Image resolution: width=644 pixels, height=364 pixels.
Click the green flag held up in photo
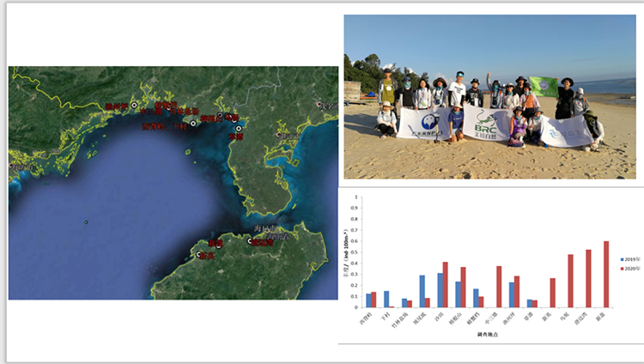(x=544, y=85)
